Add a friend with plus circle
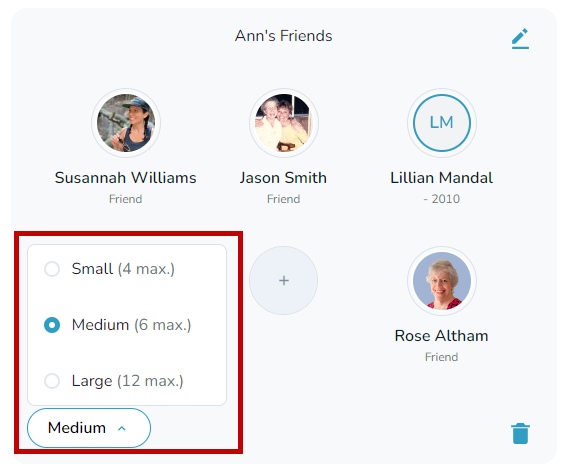 click(283, 280)
